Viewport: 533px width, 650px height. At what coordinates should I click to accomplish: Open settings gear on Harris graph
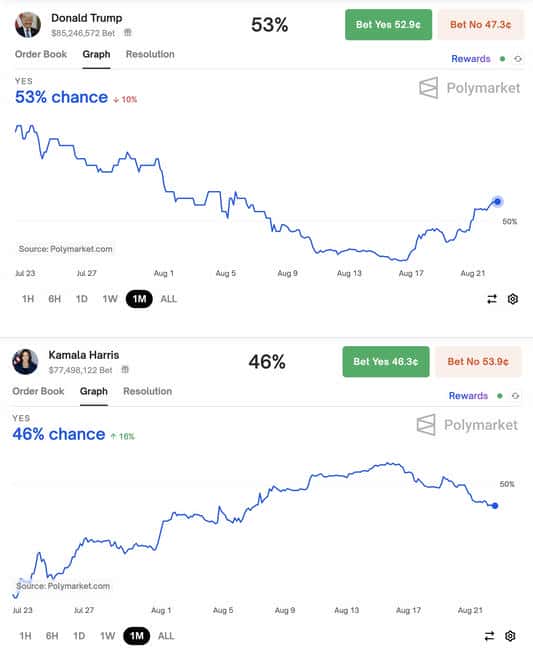510,636
